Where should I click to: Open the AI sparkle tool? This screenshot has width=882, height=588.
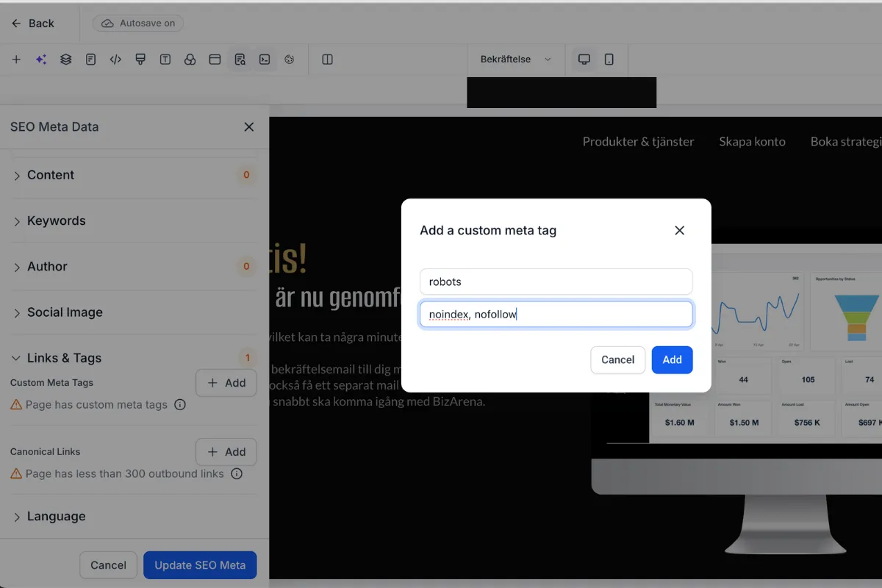pyautogui.click(x=41, y=60)
